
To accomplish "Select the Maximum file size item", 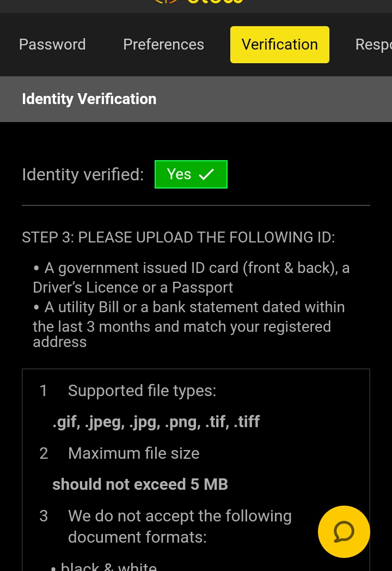I will pyautogui.click(x=133, y=453).
